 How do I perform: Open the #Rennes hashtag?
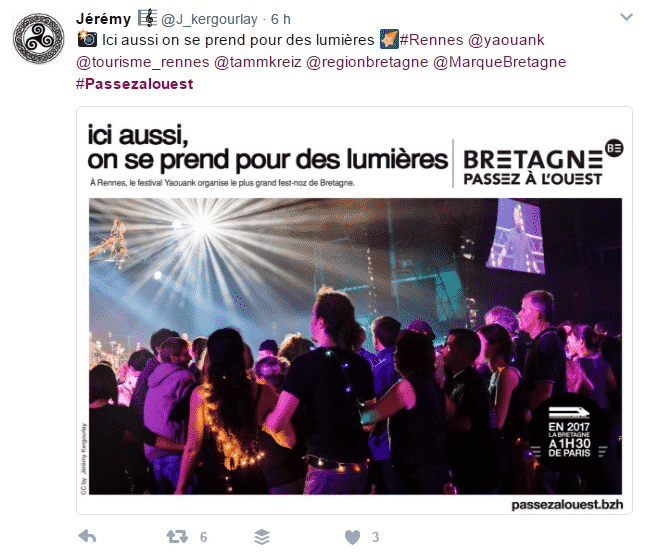[x=431, y=40]
